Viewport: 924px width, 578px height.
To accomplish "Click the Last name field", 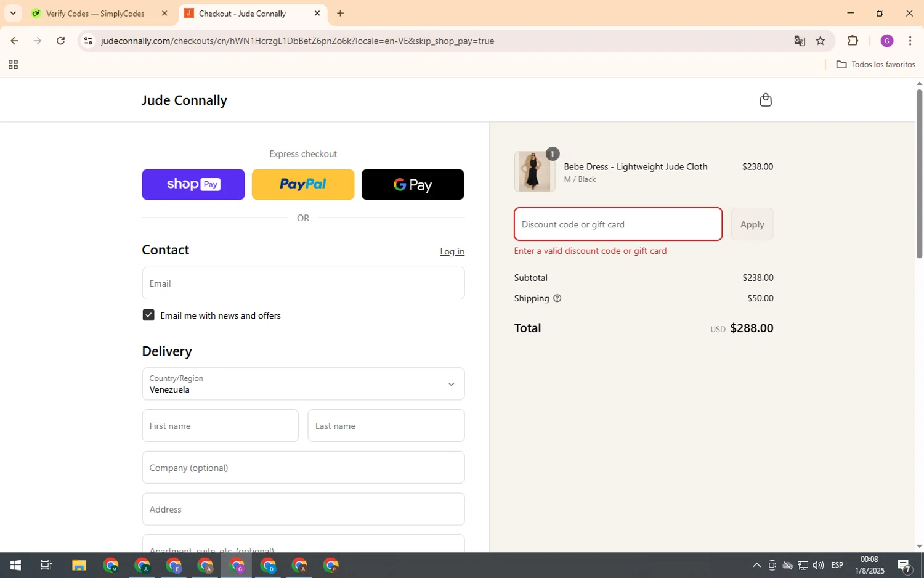I will click(386, 426).
